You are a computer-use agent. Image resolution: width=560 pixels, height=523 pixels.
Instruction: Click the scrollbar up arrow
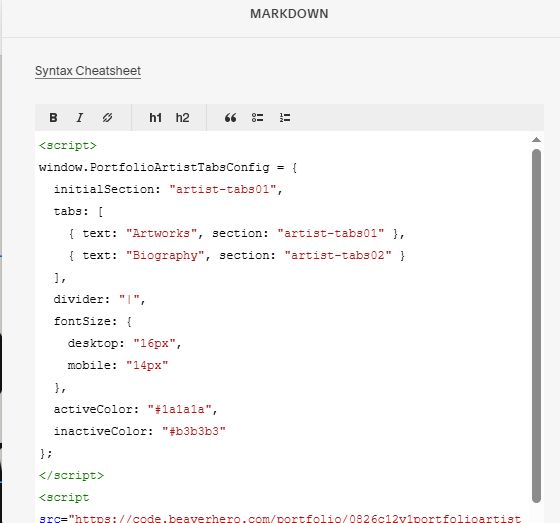tap(536, 140)
